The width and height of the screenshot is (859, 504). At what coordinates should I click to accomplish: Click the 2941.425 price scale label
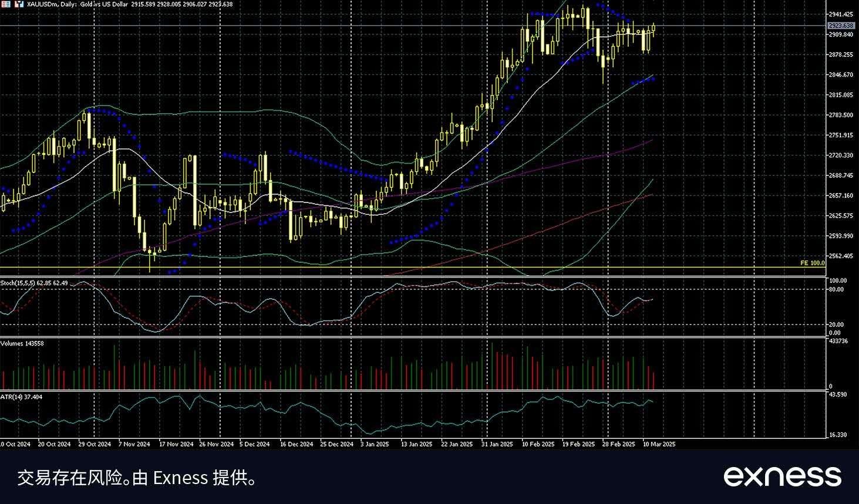[x=840, y=14]
